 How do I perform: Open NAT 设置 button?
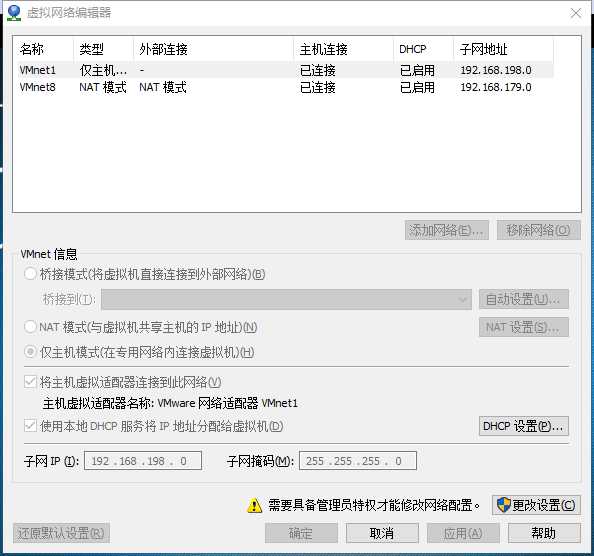tap(524, 327)
